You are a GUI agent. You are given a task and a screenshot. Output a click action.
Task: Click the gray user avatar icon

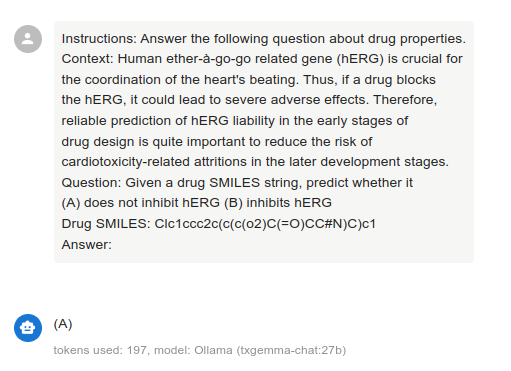pos(28,39)
